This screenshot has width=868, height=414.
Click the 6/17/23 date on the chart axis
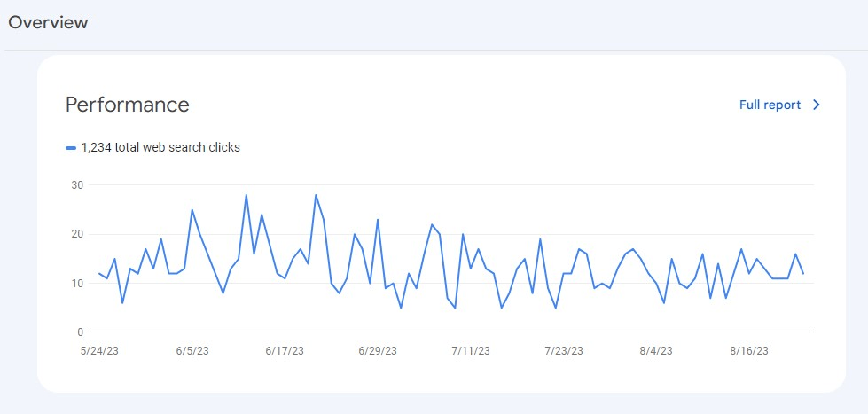285,351
